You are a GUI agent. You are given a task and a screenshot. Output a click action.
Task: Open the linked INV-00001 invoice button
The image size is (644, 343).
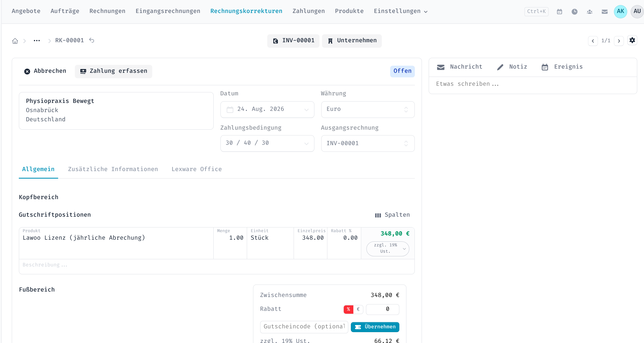pyautogui.click(x=293, y=41)
